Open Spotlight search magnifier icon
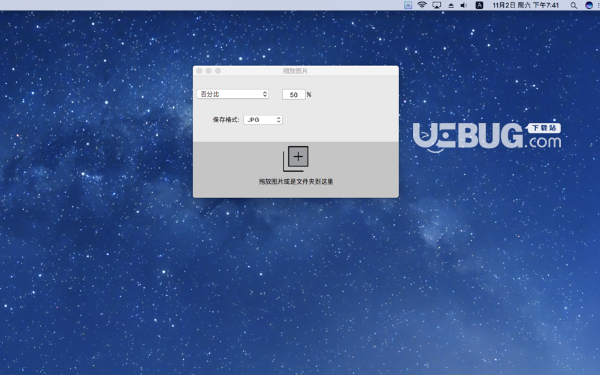The width and height of the screenshot is (600, 375). tap(574, 5)
